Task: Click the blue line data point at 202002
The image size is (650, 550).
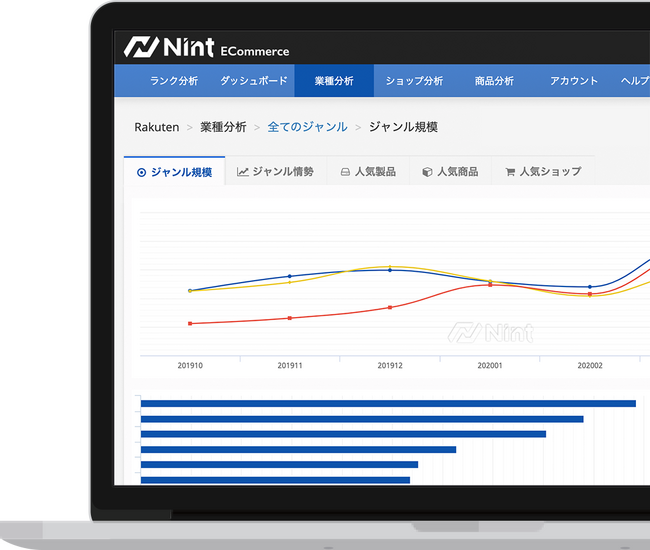Action: point(590,287)
